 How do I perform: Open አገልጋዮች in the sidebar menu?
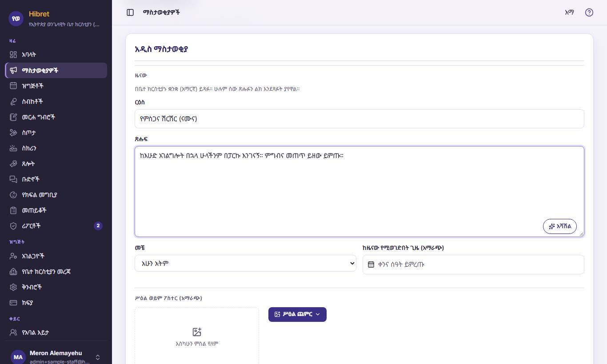tap(56, 256)
